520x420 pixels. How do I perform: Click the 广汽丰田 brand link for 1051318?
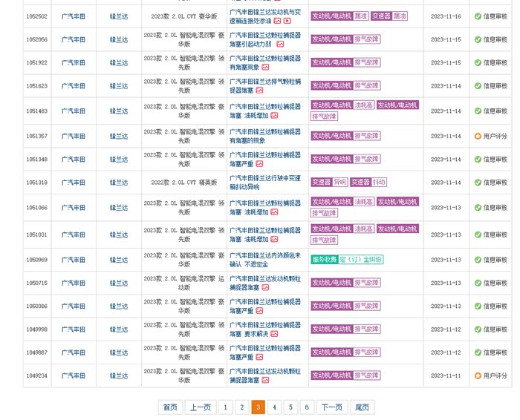pos(74,183)
